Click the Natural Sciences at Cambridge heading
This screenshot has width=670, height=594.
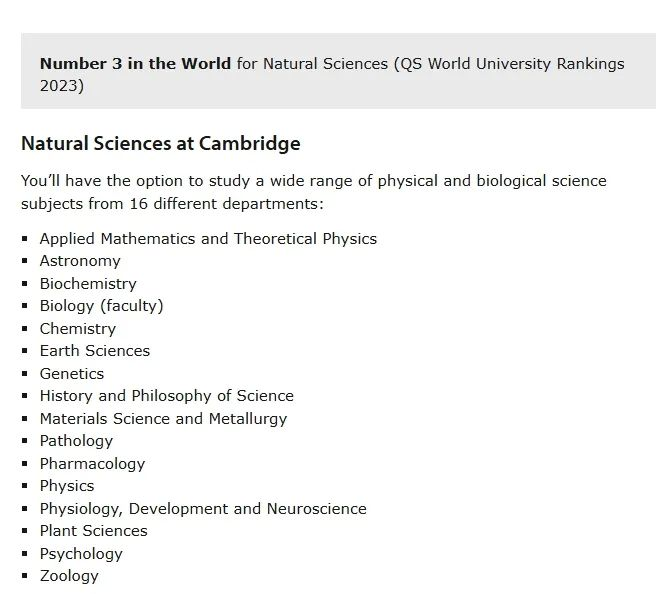click(161, 144)
